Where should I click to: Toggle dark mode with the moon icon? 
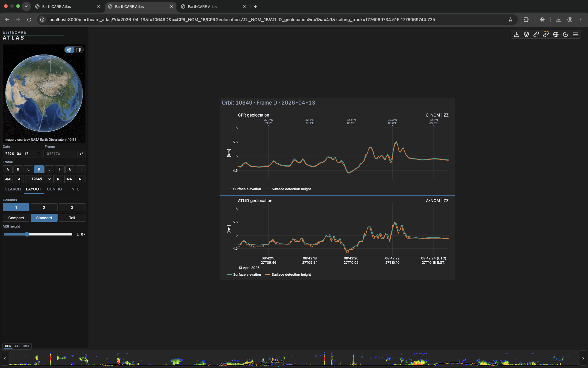click(566, 34)
